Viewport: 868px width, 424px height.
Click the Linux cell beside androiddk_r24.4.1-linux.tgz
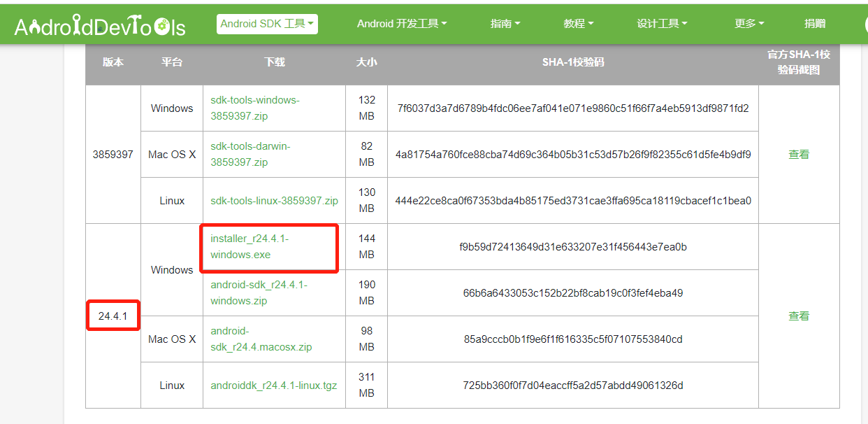click(x=172, y=386)
